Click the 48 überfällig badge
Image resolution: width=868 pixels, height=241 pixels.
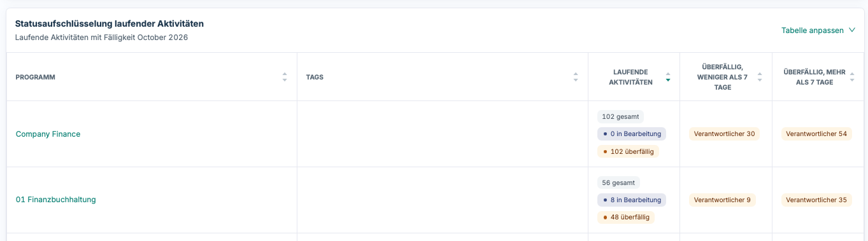click(626, 217)
